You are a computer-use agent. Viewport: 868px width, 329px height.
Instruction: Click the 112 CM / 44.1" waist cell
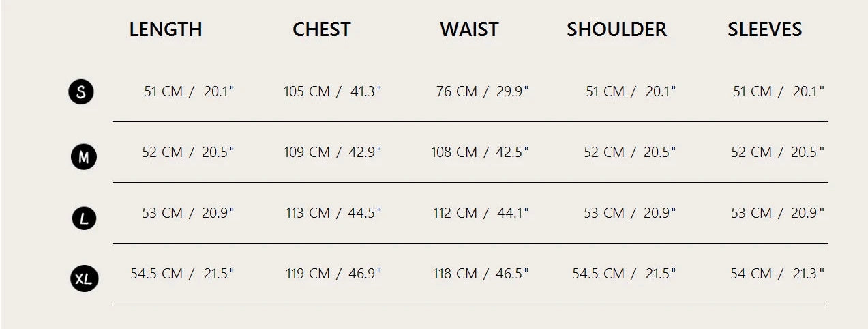pos(481,213)
